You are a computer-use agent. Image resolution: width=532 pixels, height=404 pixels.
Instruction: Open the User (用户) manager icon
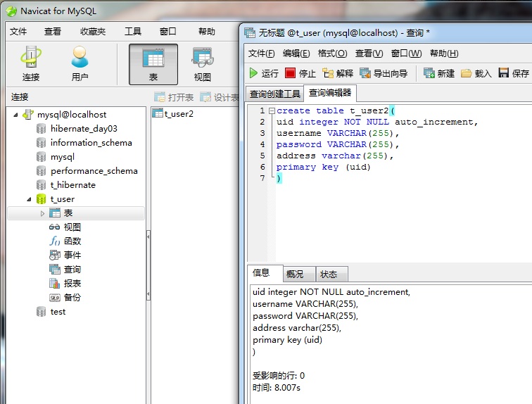coord(80,64)
